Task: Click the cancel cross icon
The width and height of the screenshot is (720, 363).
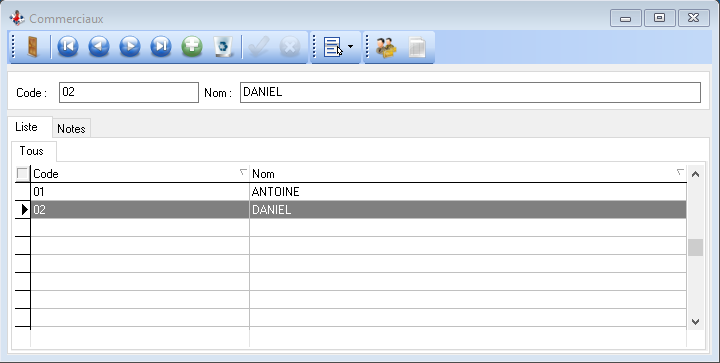Action: (290, 46)
